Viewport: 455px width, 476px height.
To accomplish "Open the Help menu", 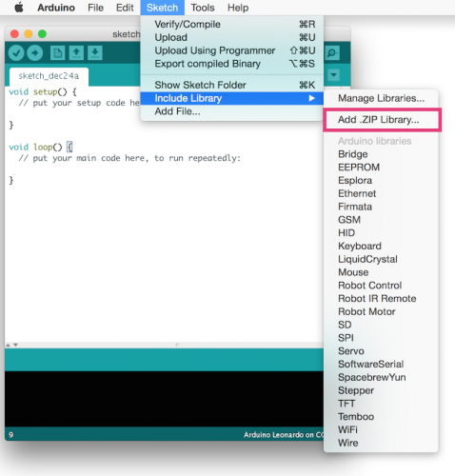I will point(238,8).
